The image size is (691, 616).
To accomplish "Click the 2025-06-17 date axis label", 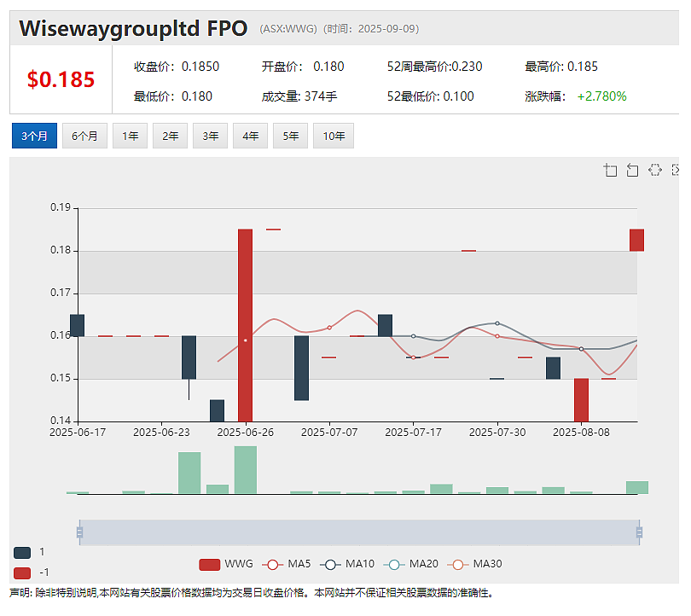I will pyautogui.click(x=78, y=433).
